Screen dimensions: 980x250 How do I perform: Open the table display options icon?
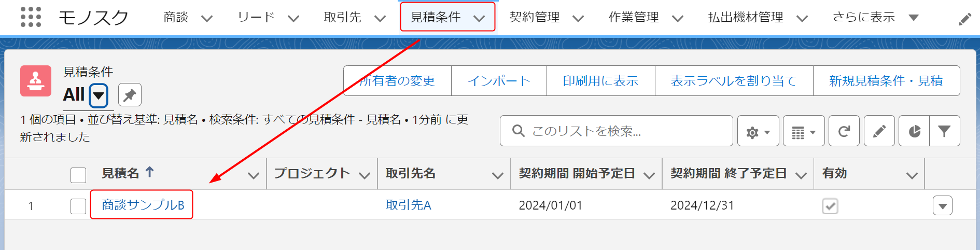pos(803,131)
